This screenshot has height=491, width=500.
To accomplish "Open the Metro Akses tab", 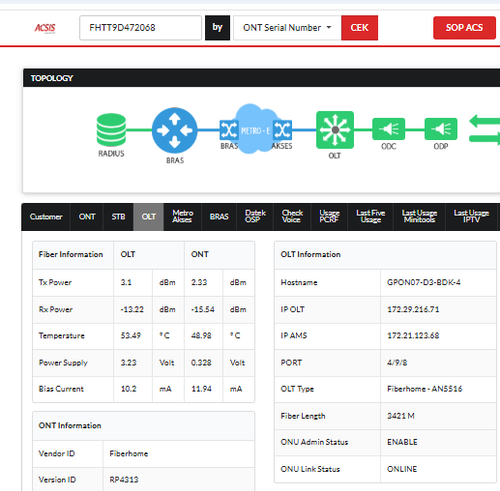I will 183,217.
